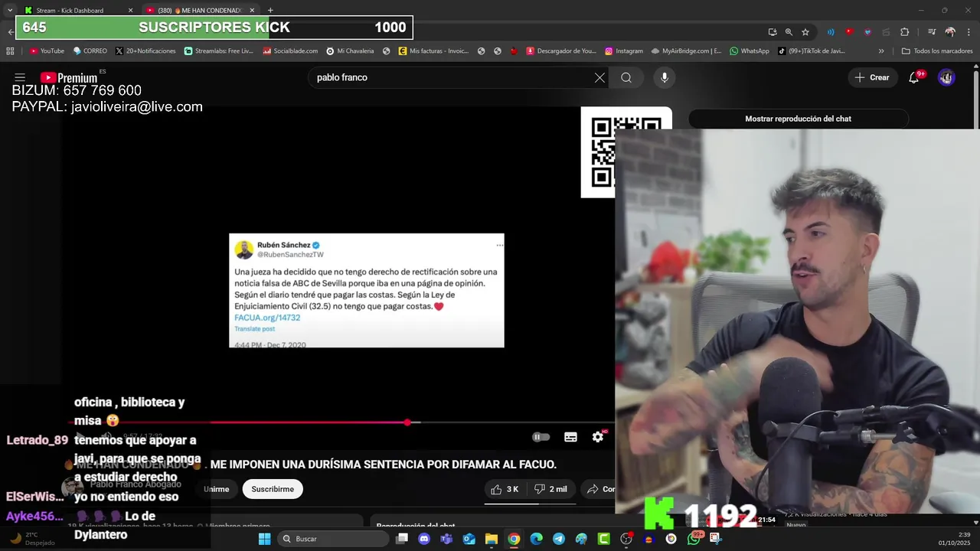
Task: Open Task View on the taskbar
Action: point(402,539)
